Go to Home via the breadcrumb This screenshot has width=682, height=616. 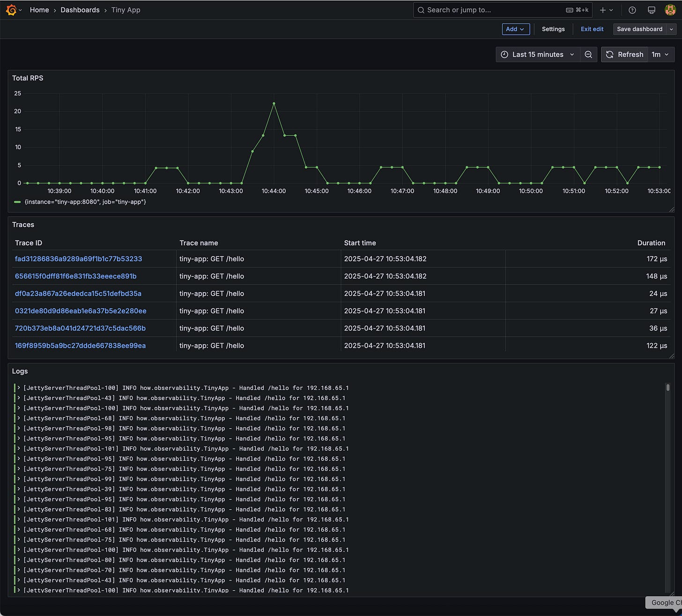pyautogui.click(x=39, y=10)
